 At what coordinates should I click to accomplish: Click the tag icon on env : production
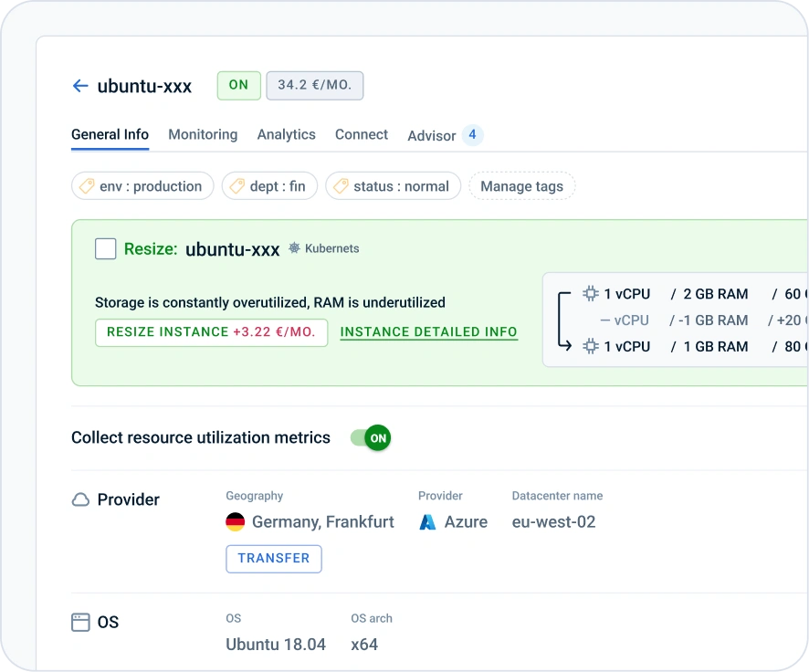coord(87,185)
